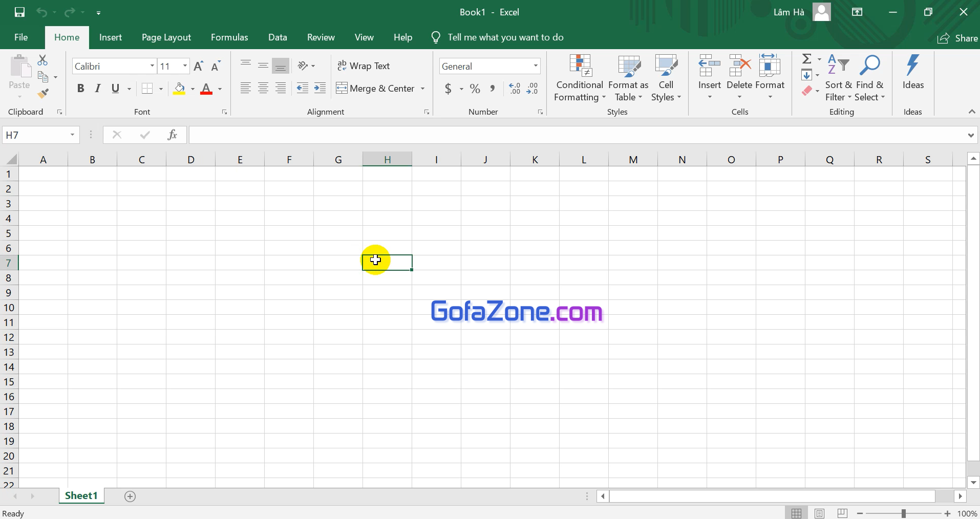Apply the red Font Color A
This screenshot has height=519, width=980.
[206, 89]
